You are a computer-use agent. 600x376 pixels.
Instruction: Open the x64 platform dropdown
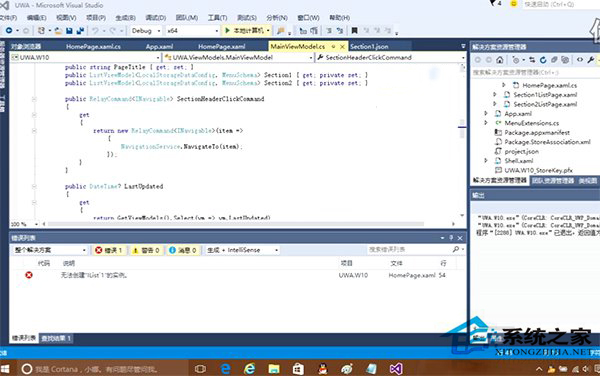click(192, 31)
